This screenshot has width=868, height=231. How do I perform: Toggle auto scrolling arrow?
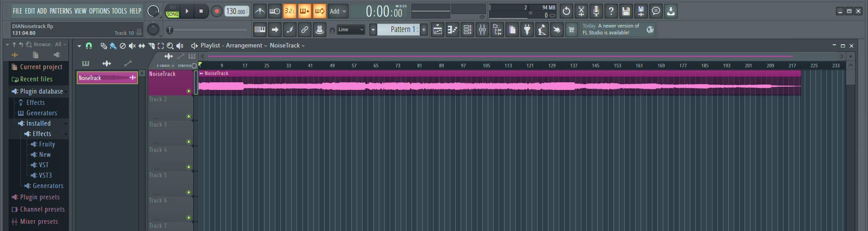coord(275,30)
